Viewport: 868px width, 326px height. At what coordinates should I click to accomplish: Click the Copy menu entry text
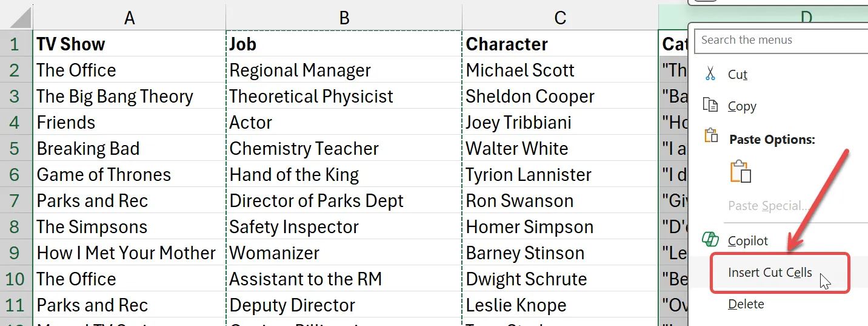(742, 106)
